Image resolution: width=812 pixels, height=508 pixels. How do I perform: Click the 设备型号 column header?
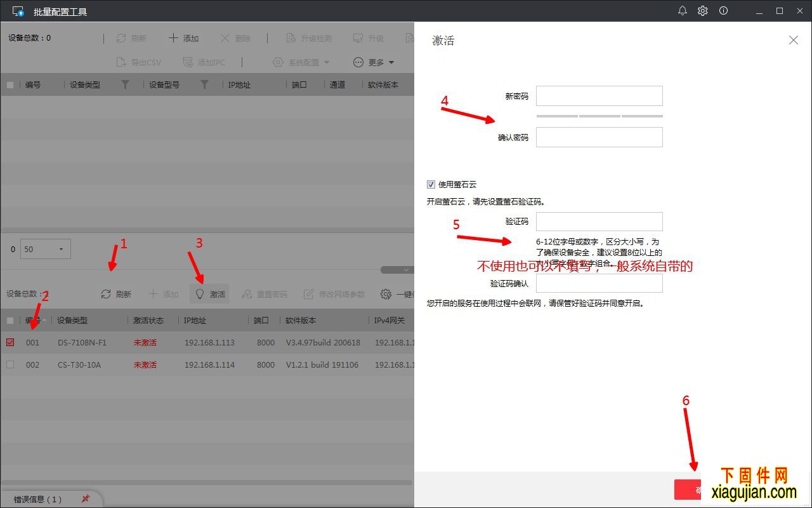click(x=164, y=84)
